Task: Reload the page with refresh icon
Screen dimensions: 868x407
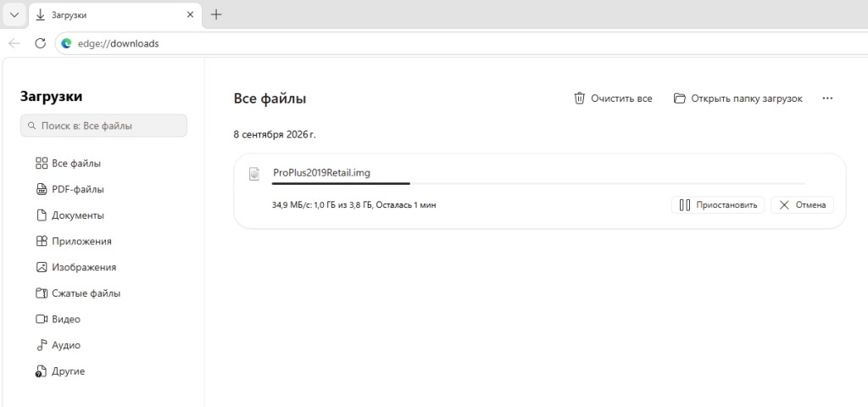Action: tap(40, 43)
